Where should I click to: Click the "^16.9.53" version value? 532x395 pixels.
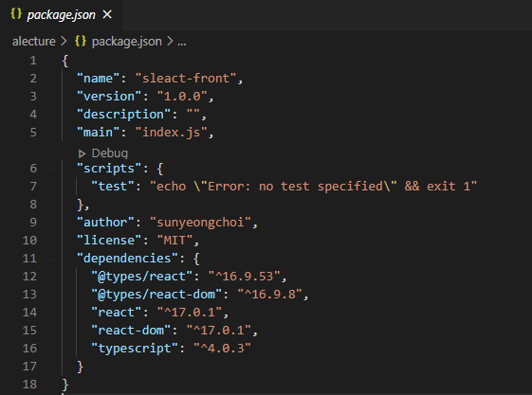click(244, 277)
